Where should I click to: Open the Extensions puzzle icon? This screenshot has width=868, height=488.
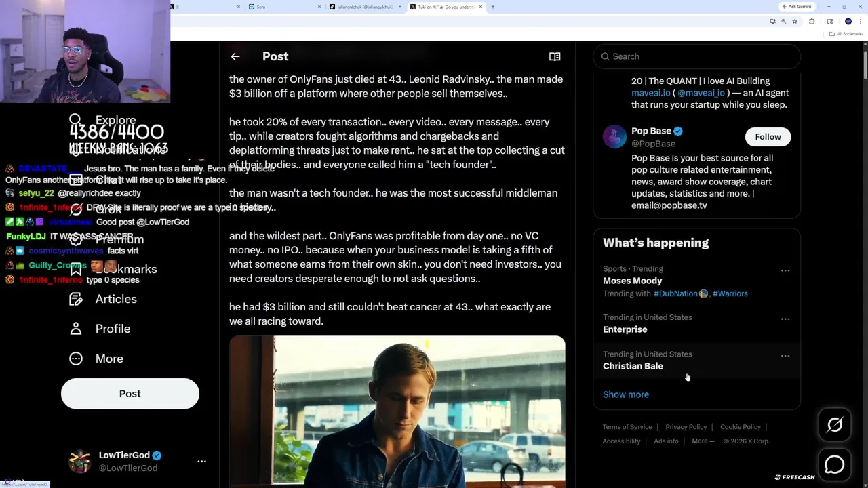coord(812,22)
